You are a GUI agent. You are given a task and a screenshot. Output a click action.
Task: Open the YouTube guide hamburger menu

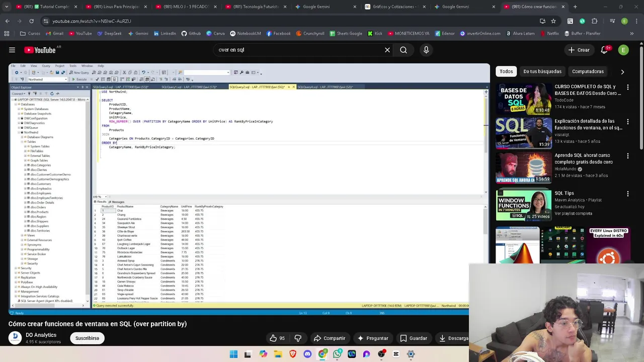coord(12,50)
